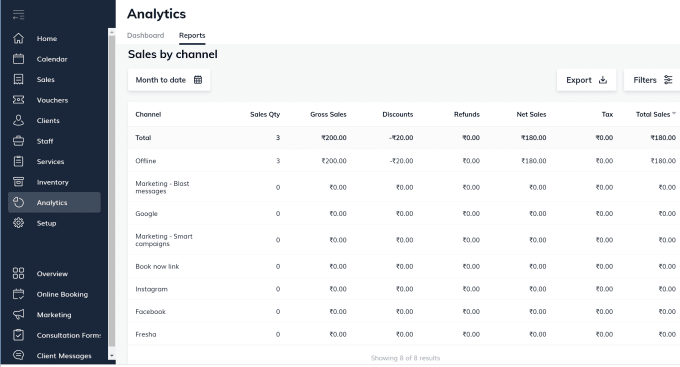This screenshot has height=367, width=680.
Task: Select the Vouchers ticket icon
Action: coord(18,100)
